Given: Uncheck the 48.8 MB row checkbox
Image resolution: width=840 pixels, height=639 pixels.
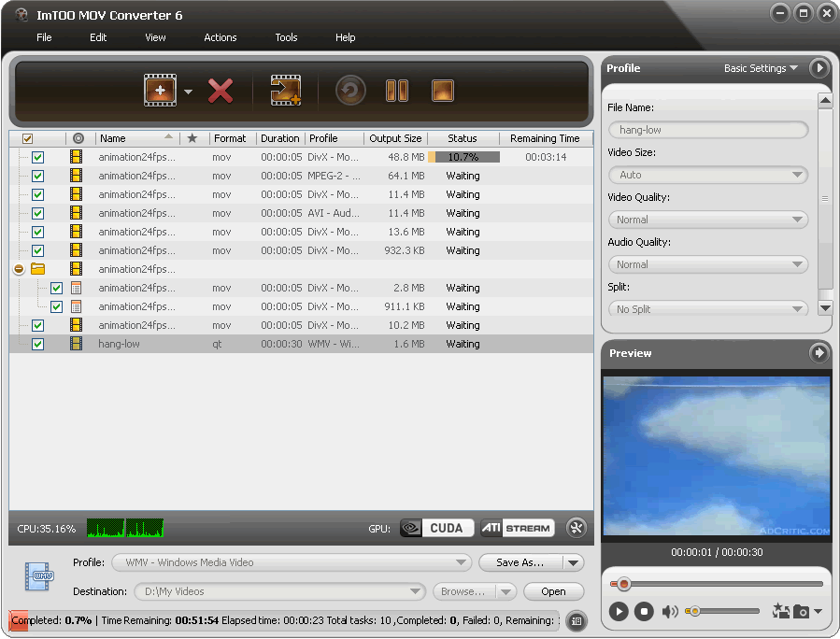Looking at the screenshot, I should (x=37, y=158).
